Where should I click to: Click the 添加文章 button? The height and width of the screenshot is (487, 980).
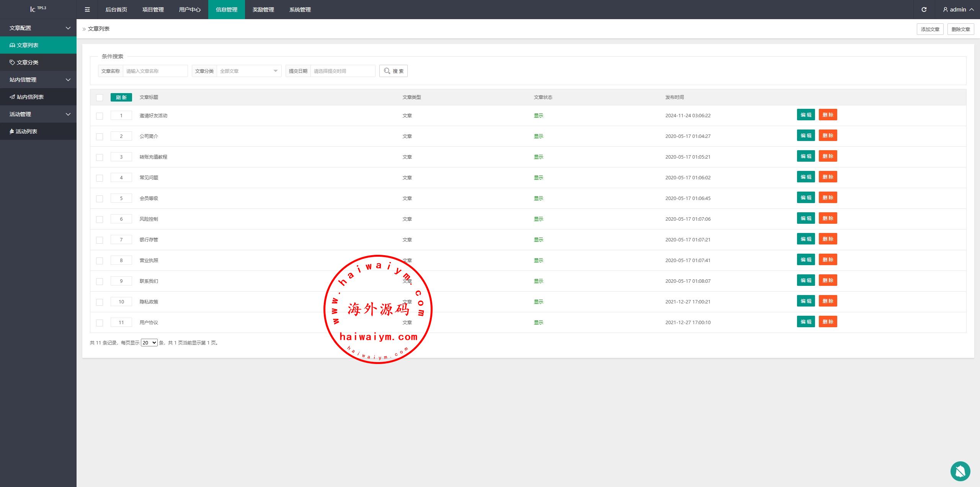[x=930, y=29]
